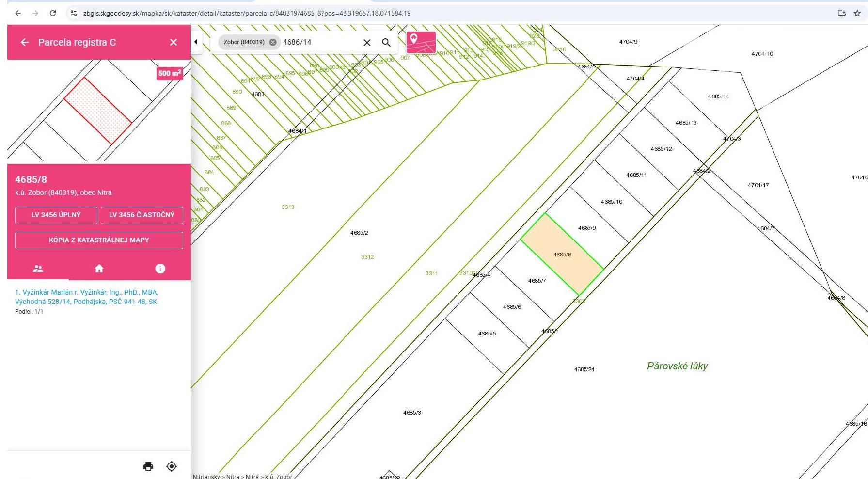Open the map layer switcher thumbnail
This screenshot has width=868, height=479.
(421, 43)
